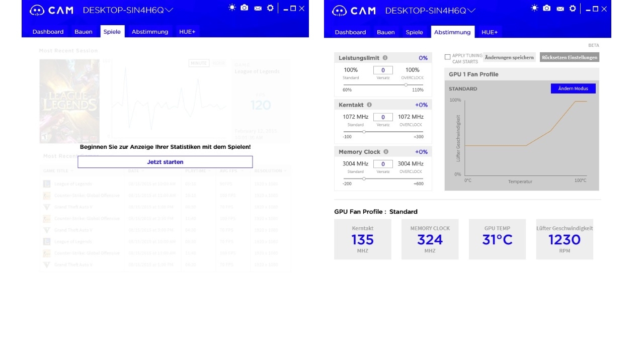The image size is (644, 362).
Task: Click the League of Legends cover thumbnail
Action: click(69, 101)
